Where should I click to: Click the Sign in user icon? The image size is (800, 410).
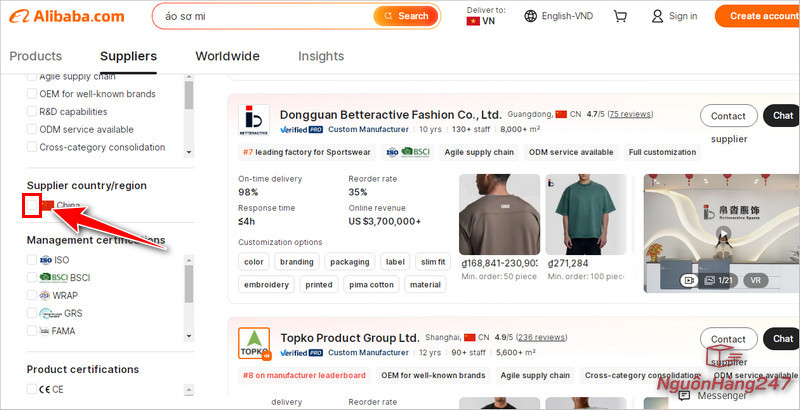pos(657,16)
